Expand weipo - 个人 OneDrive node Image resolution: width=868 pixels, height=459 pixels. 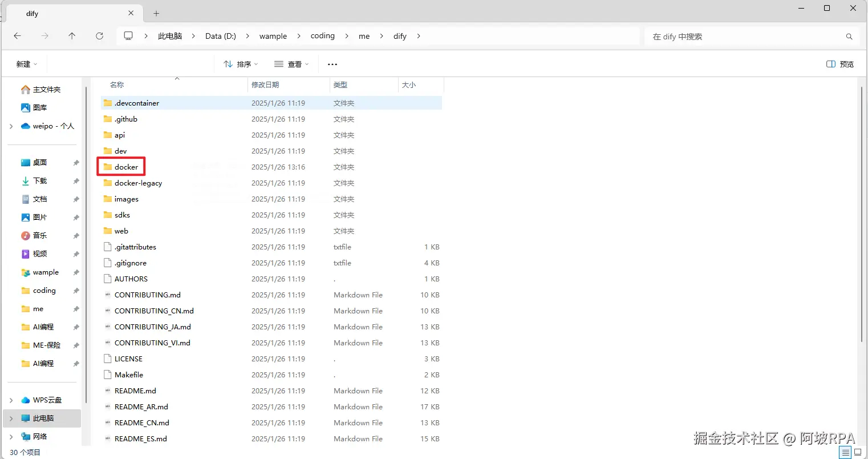pyautogui.click(x=11, y=126)
